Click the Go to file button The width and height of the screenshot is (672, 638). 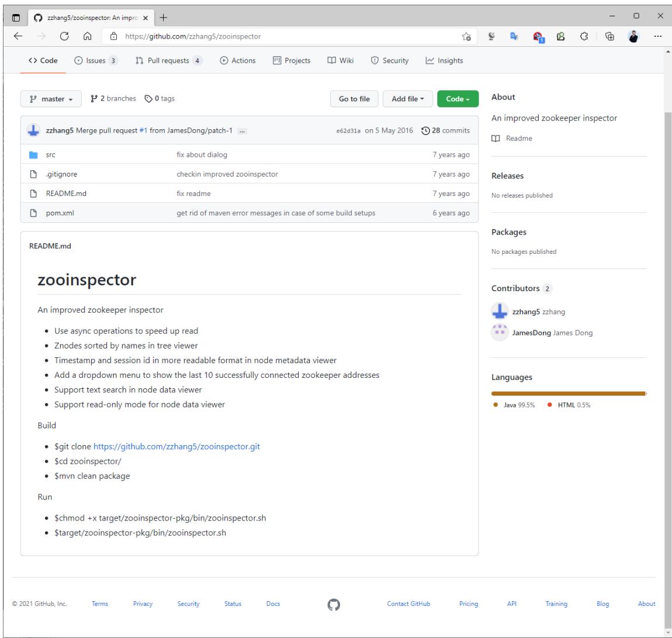tap(354, 99)
